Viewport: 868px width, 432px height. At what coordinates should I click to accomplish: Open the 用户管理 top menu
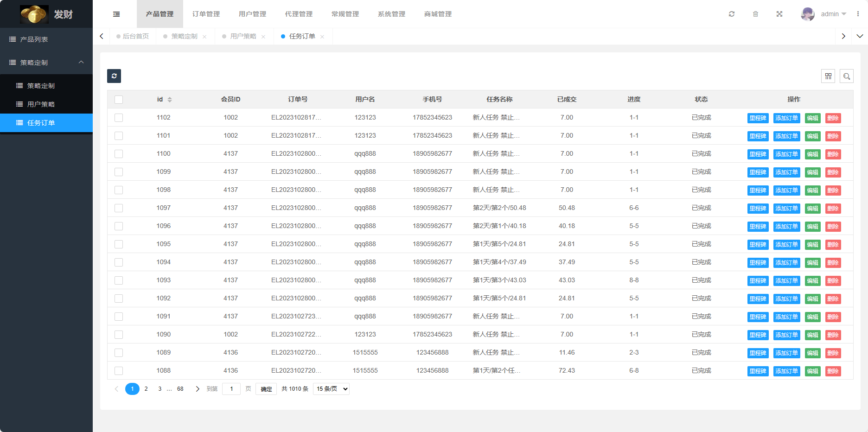253,14
